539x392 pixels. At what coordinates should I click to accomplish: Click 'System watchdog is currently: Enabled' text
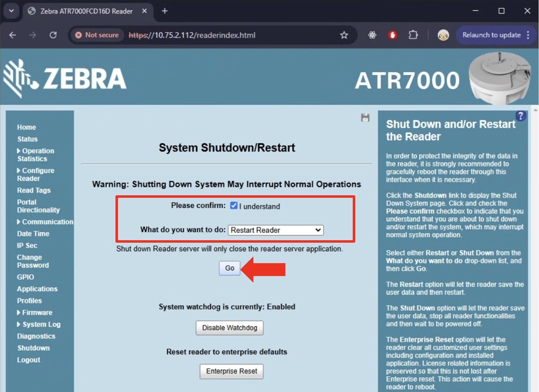click(x=227, y=307)
